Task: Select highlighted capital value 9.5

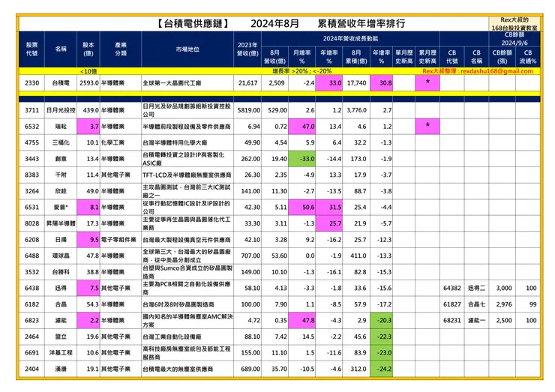Action: [88, 240]
